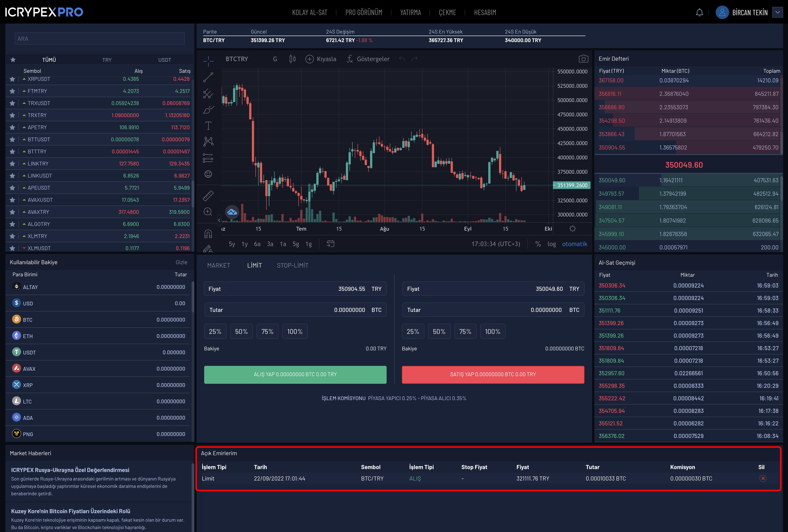The image size is (788, 532).
Task: Enable otomatik auto scale
Action: [574, 244]
